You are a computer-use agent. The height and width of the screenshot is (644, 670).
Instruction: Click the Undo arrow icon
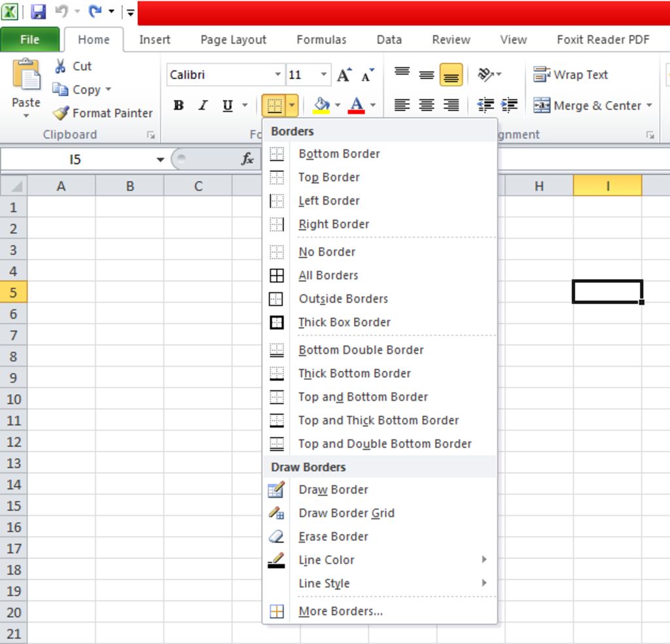click(62, 11)
